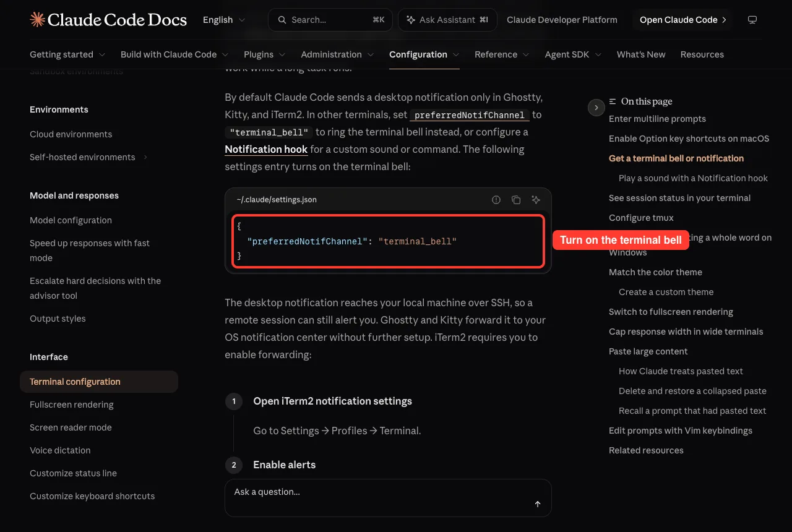Screen dimensions: 792x532
Task: Jump to Play a sound with a Notification hook
Action: [x=693, y=178]
